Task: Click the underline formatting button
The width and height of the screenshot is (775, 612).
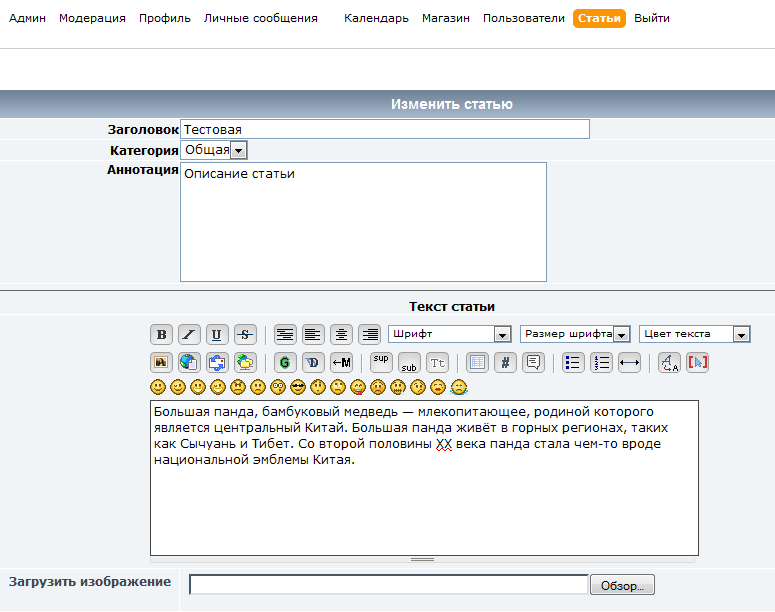Action: click(x=217, y=334)
